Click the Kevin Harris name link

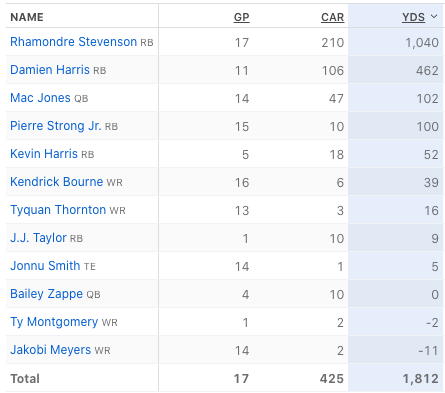coord(44,154)
